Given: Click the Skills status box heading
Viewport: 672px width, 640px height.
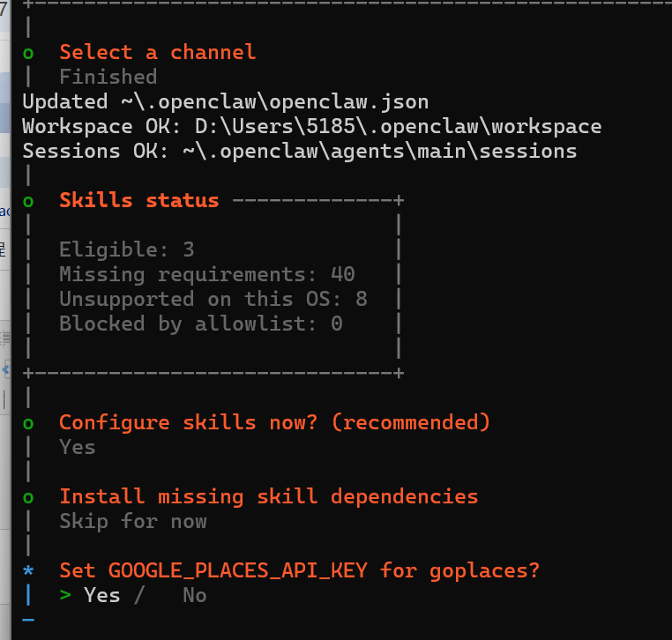Looking at the screenshot, I should coord(138,200).
